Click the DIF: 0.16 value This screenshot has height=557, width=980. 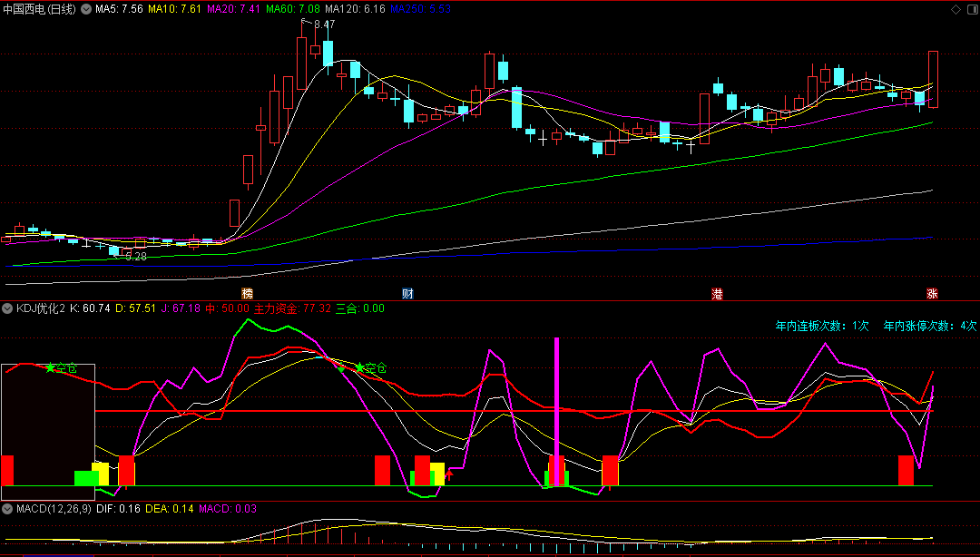118,509
